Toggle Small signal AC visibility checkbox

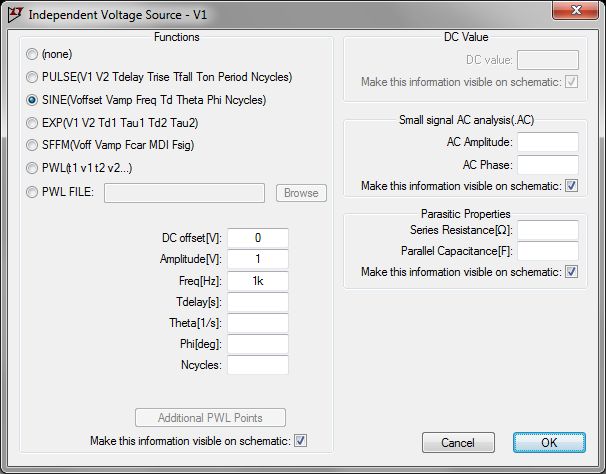[572, 186]
